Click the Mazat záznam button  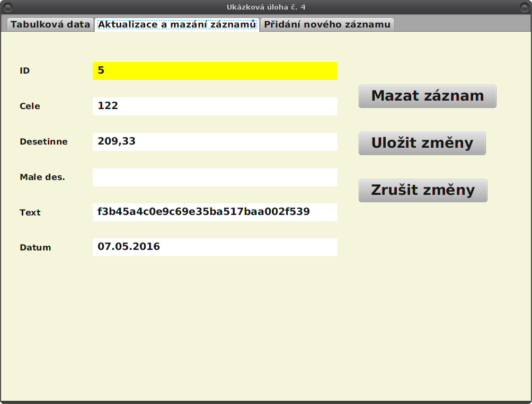pyautogui.click(x=427, y=96)
